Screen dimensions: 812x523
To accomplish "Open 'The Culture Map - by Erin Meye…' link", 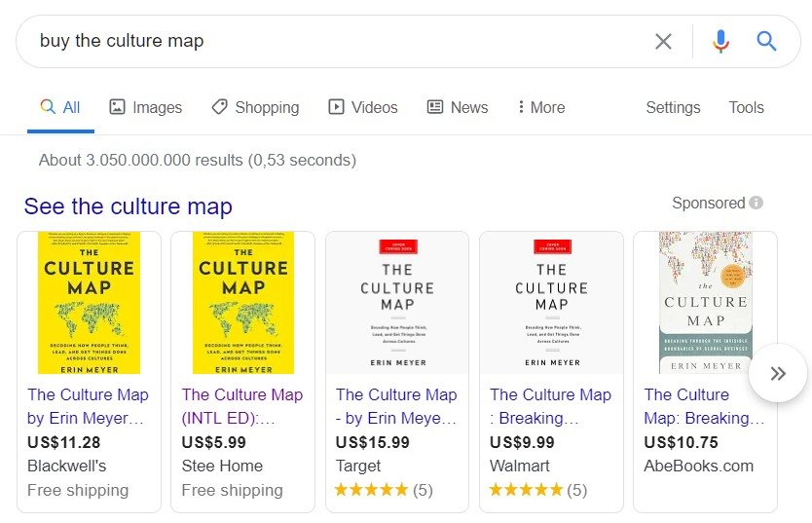I will [396, 406].
